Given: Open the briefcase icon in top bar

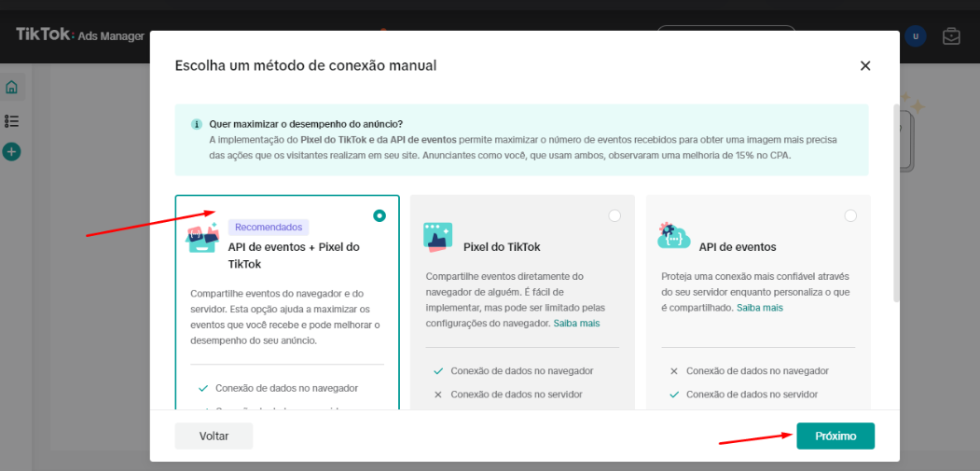Looking at the screenshot, I should tap(951, 36).
